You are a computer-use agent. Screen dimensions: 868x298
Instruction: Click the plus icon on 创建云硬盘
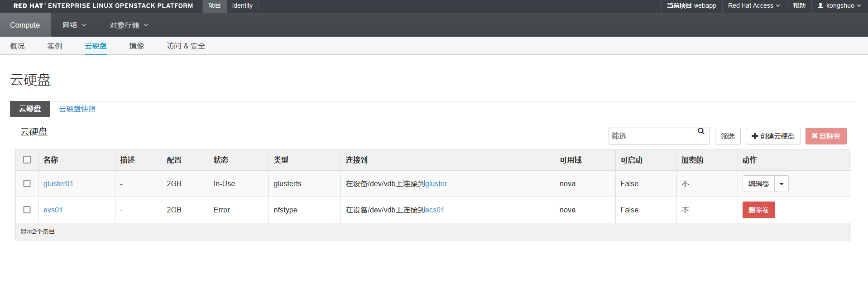[754, 136]
